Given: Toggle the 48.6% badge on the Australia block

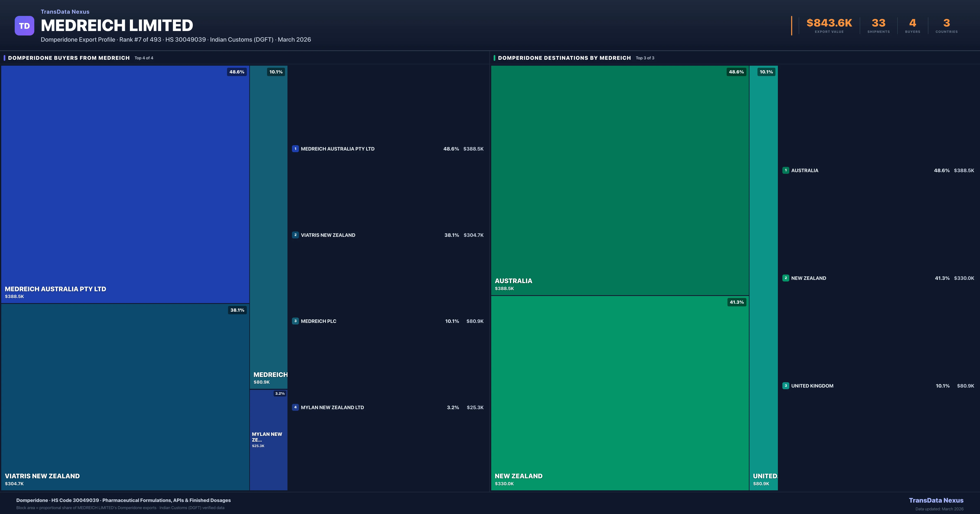Looking at the screenshot, I should point(736,71).
